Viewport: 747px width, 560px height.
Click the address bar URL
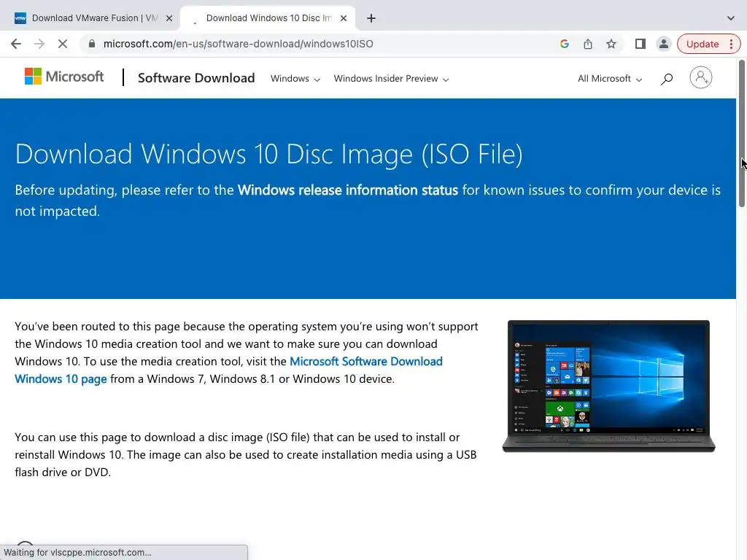pyautogui.click(x=239, y=44)
